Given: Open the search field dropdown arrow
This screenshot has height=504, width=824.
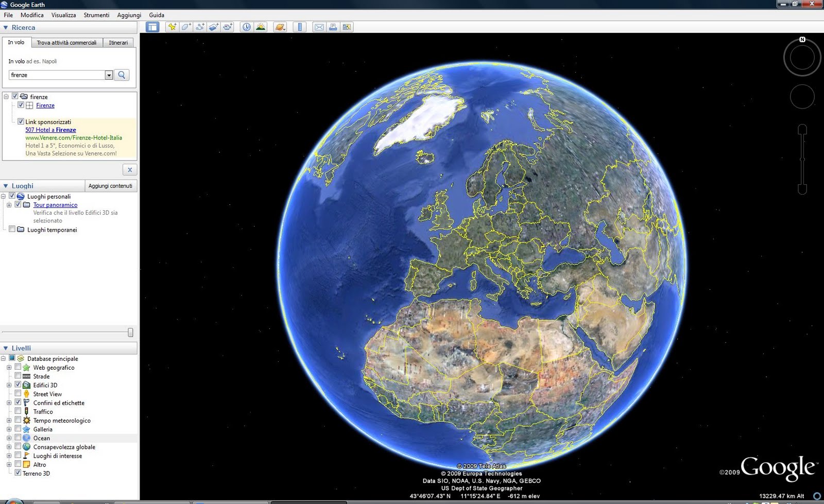Looking at the screenshot, I should [109, 75].
